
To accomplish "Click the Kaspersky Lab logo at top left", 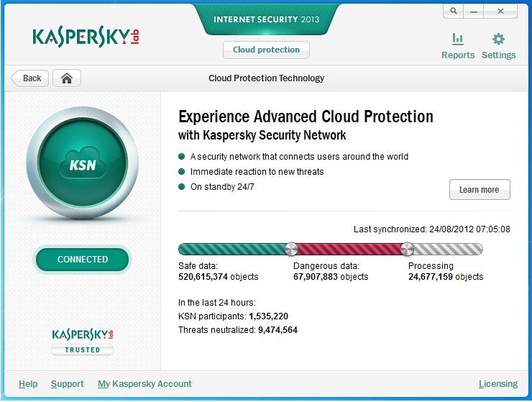I will pyautogui.click(x=85, y=37).
